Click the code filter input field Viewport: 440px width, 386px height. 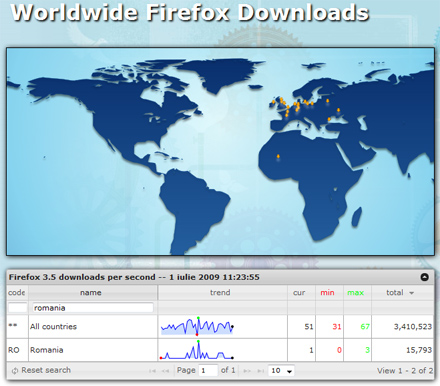point(17,308)
